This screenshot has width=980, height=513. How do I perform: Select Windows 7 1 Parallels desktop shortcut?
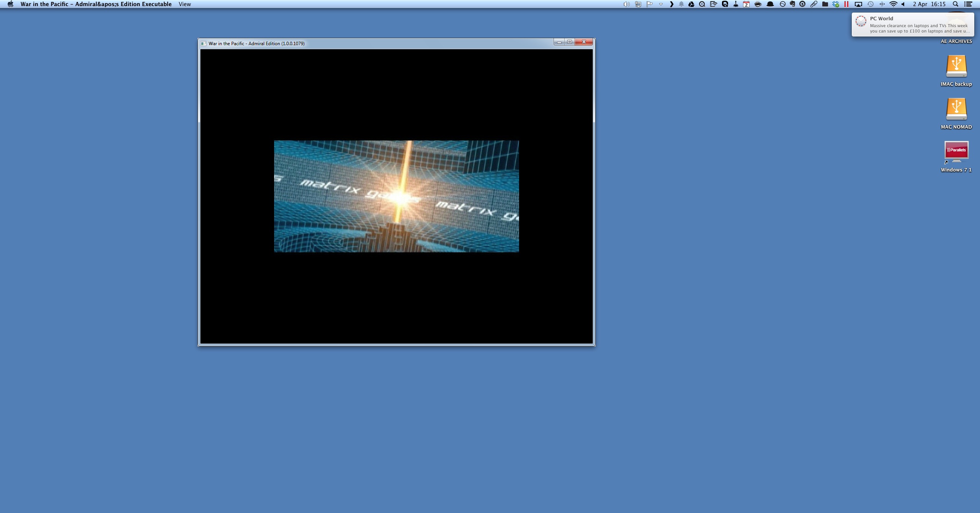point(956,152)
